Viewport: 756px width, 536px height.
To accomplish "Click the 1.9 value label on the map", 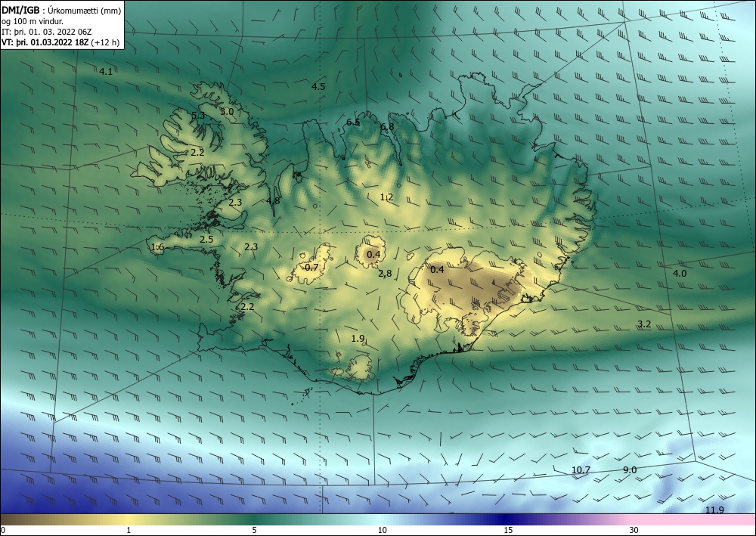I will pyautogui.click(x=358, y=339).
